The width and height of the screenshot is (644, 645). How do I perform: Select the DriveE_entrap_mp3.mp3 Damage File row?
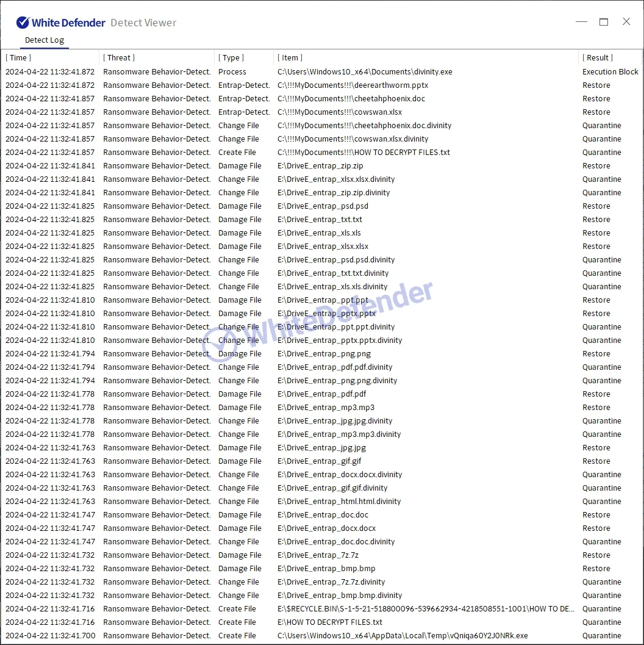pos(326,408)
